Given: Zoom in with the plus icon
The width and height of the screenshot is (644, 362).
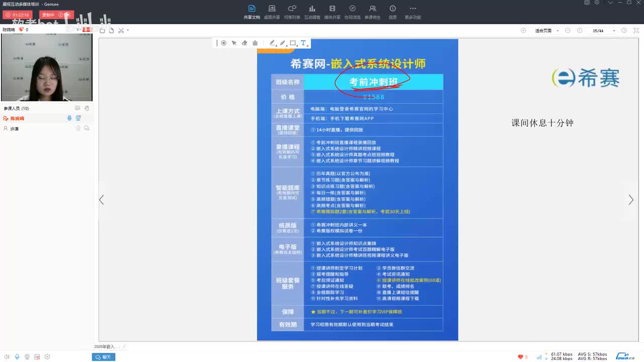Looking at the screenshot, I should pos(523,31).
